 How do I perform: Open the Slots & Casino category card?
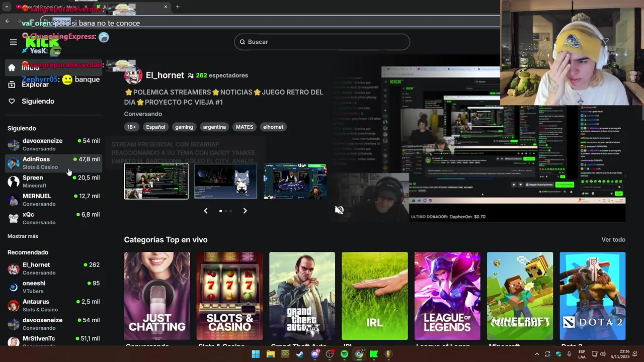pyautogui.click(x=229, y=296)
